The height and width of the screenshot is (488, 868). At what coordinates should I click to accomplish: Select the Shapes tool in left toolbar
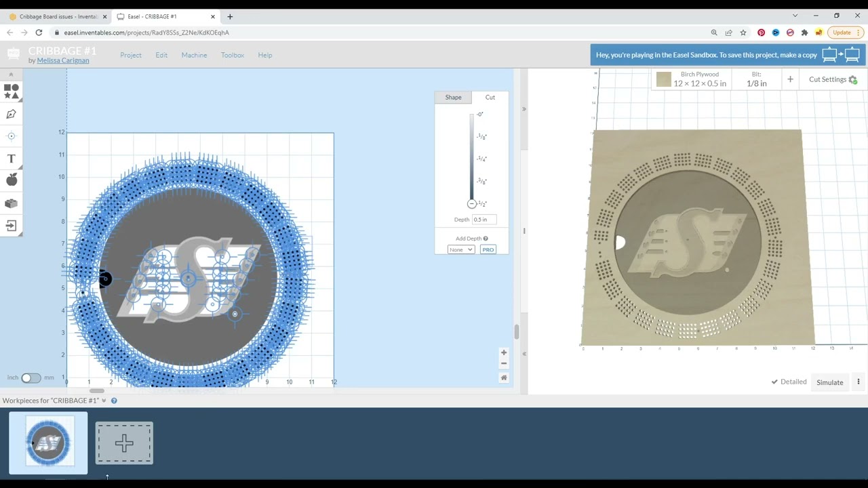coord(12,91)
